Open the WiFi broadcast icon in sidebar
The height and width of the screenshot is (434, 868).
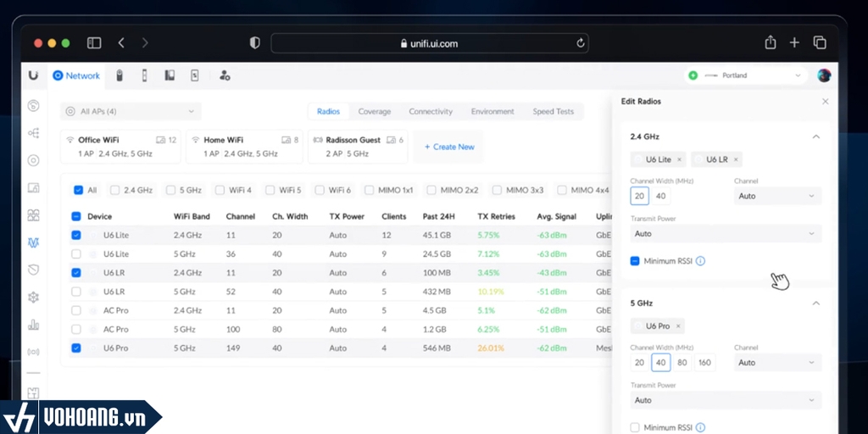click(33, 352)
